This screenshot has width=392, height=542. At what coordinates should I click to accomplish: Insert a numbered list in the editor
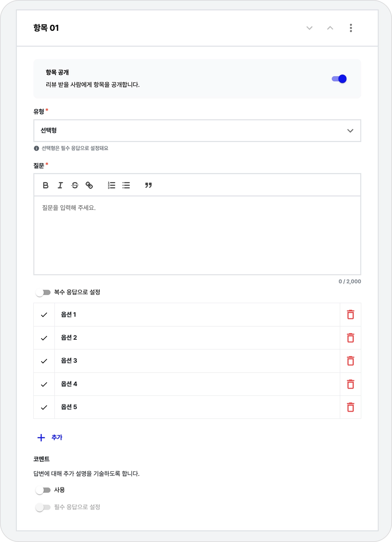[x=111, y=185]
